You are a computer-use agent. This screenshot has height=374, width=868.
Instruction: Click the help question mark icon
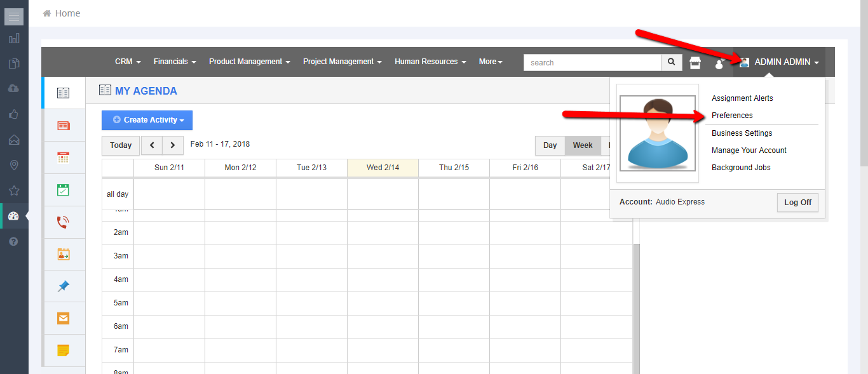click(14, 241)
